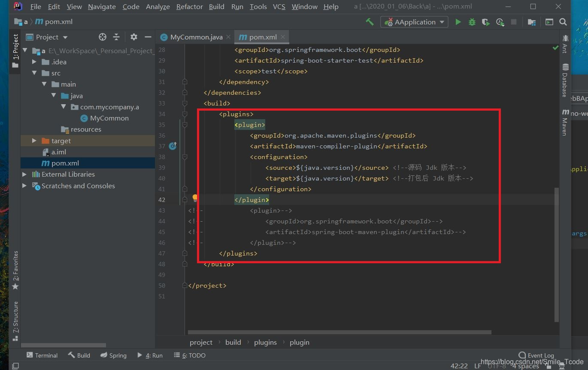Click the profiler run icon

pos(500,22)
